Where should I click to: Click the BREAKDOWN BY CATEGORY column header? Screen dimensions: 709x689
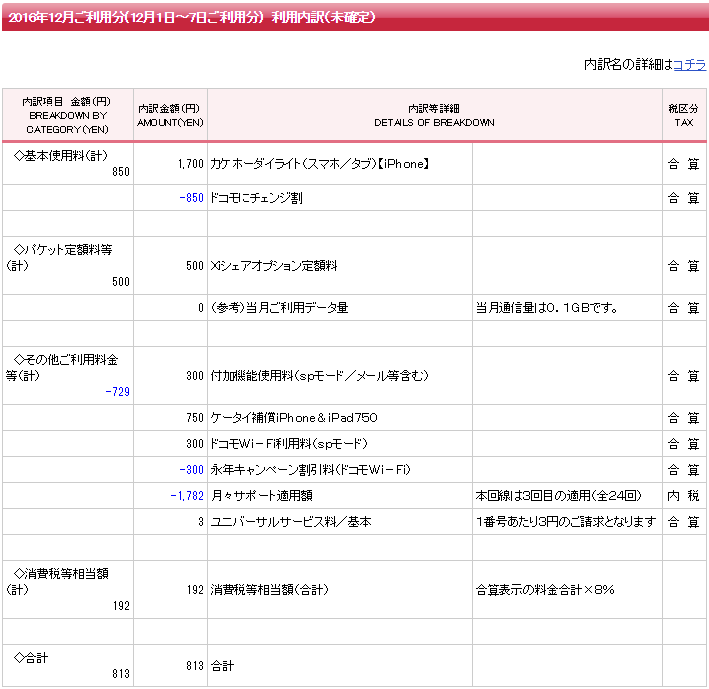pos(67,115)
